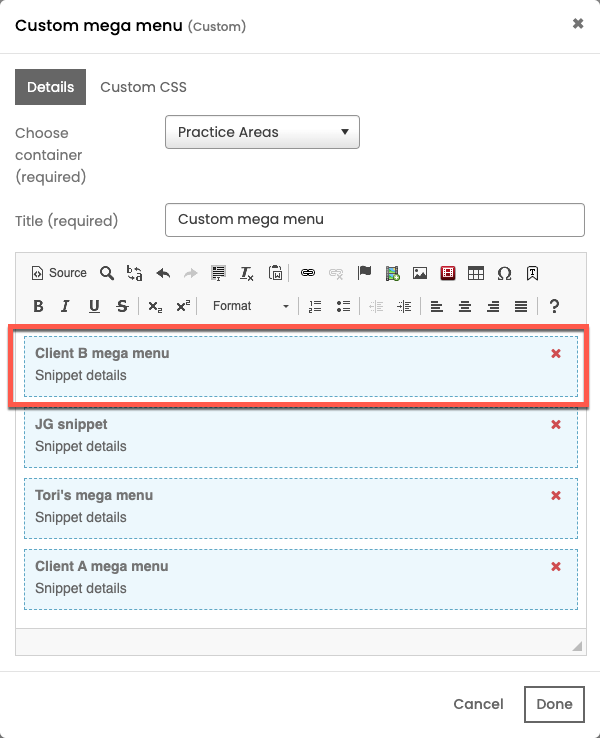Open the Practice Areas container dropdown

tap(262, 132)
